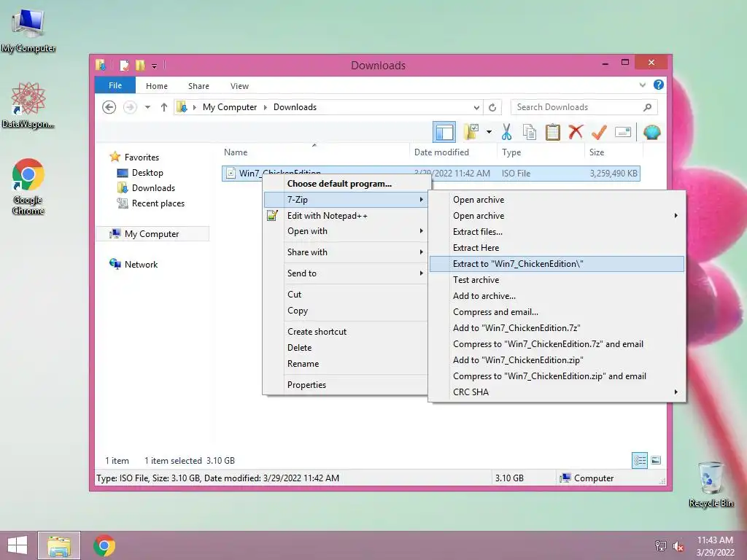Image resolution: width=747 pixels, height=560 pixels.
Task: Open the File tab
Action: click(x=115, y=85)
